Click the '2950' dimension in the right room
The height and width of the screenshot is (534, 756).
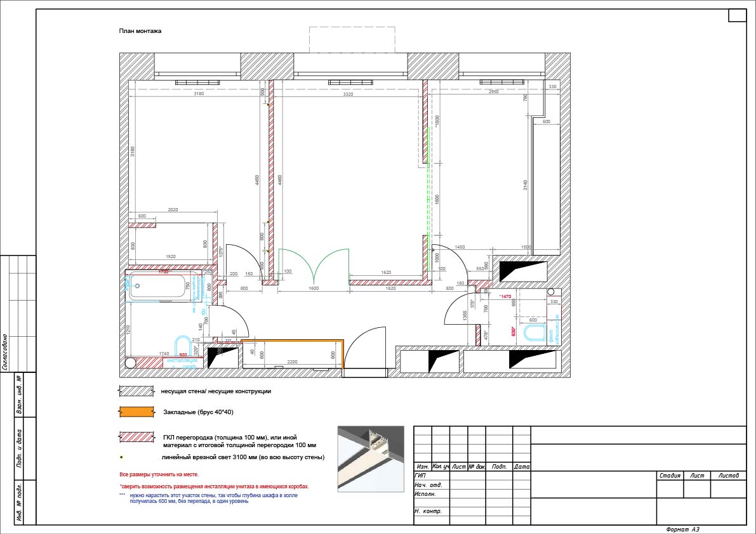[493, 91]
